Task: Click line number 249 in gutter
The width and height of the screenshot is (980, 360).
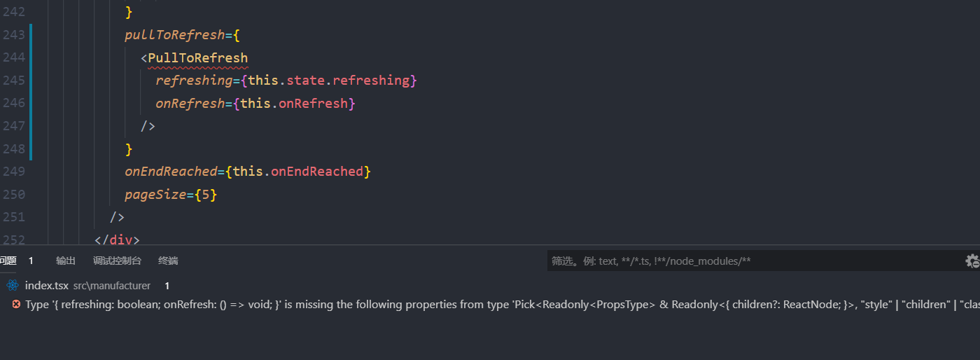Action: (13, 172)
